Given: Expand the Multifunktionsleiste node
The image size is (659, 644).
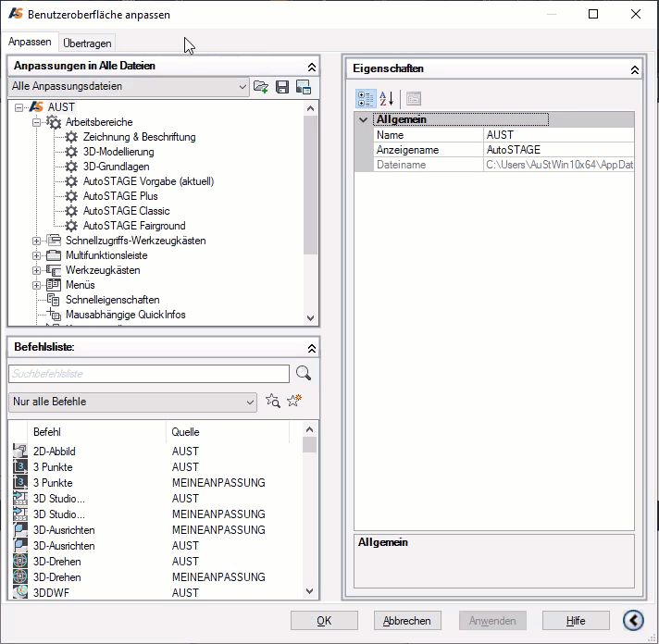Looking at the screenshot, I should [x=37, y=255].
